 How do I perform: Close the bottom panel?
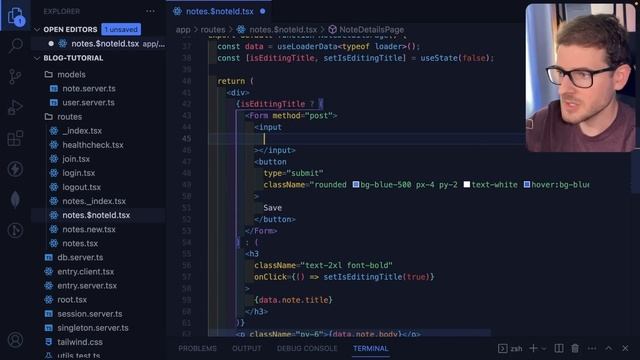pos(625,348)
